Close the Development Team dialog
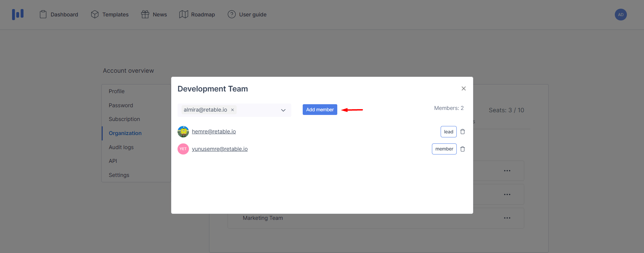 click(463, 88)
